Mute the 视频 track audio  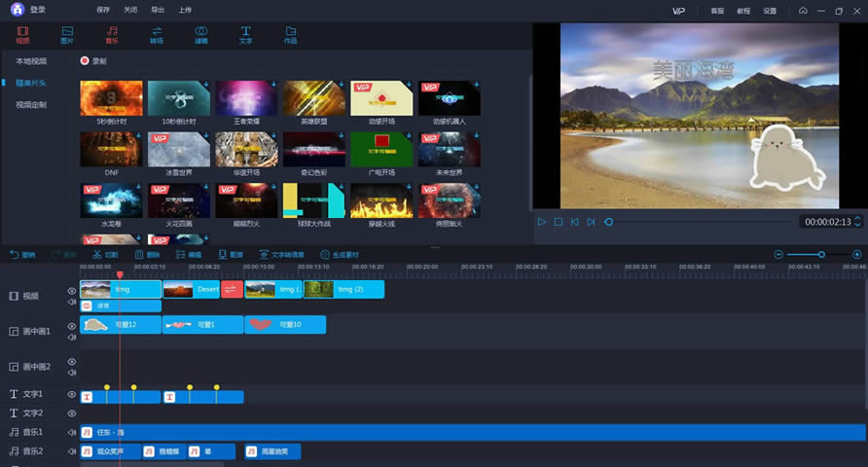pos(71,303)
